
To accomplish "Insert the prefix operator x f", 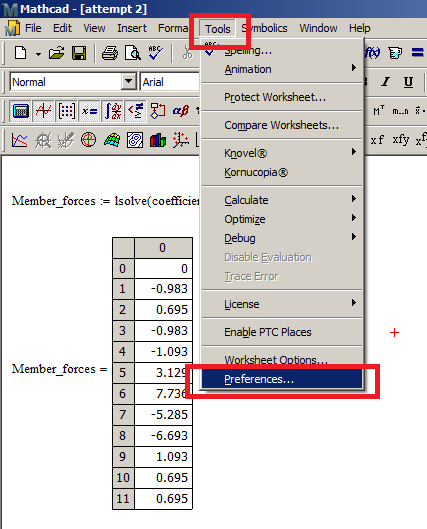I will click(377, 140).
